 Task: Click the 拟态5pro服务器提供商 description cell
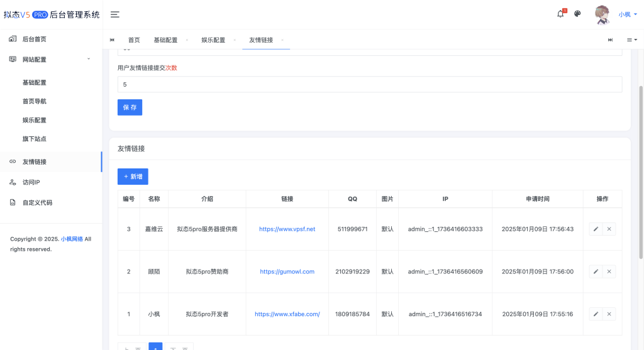pos(207,229)
